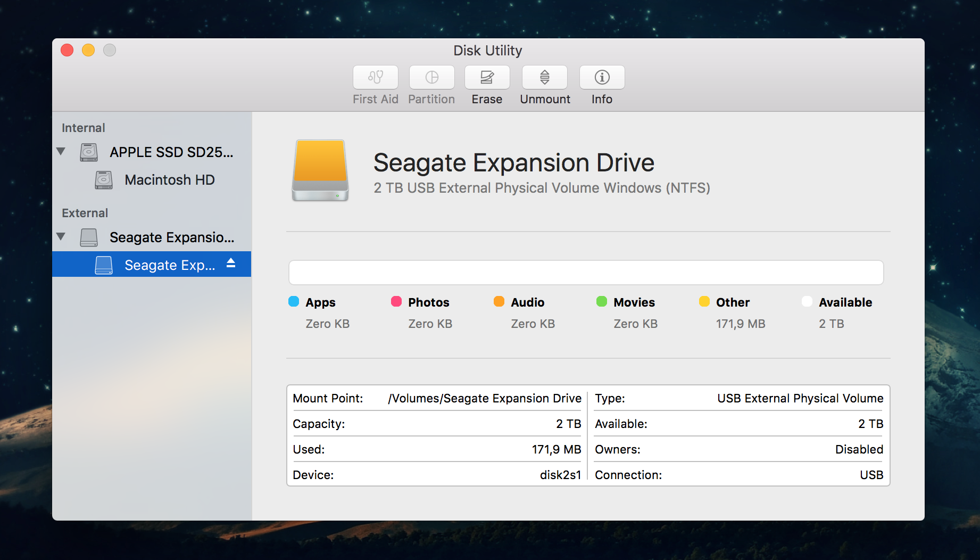Click the /Volumes/Seagate Expansion Drive mount path
This screenshot has height=560, width=980.
click(485, 398)
